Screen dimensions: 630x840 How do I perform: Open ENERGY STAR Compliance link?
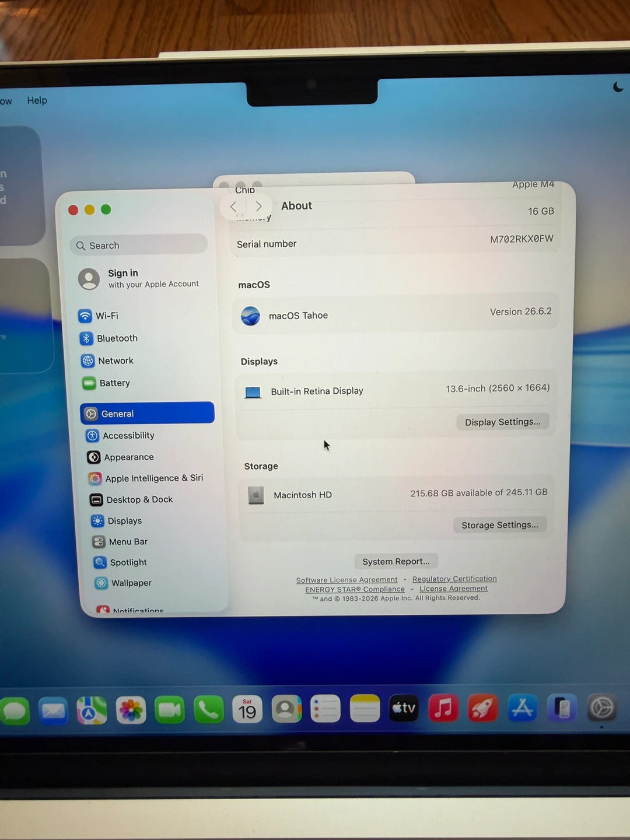point(355,589)
